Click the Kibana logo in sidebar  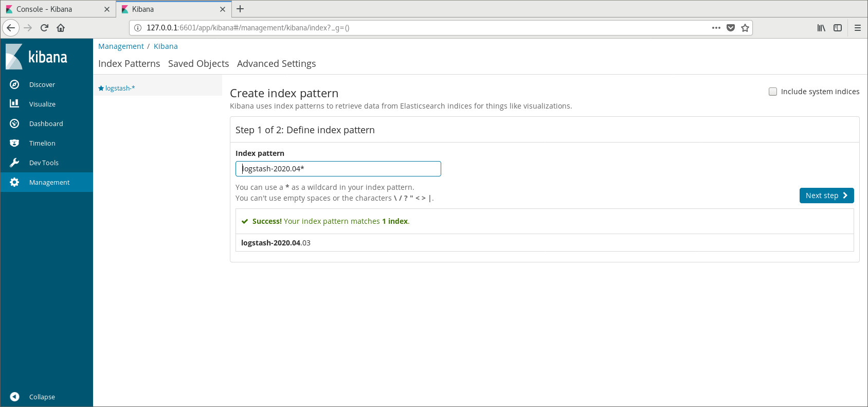[x=37, y=57]
